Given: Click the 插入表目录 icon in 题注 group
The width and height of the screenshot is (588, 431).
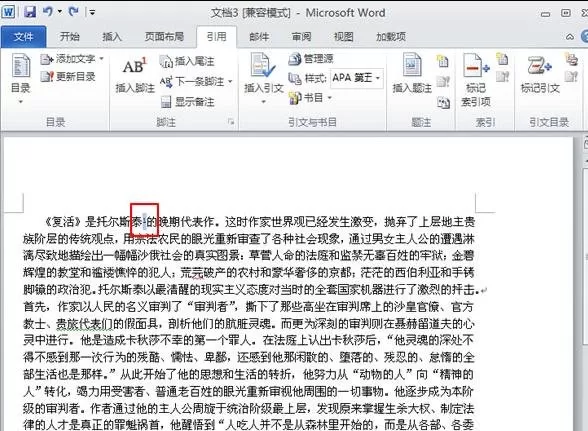Looking at the screenshot, I should [x=442, y=60].
